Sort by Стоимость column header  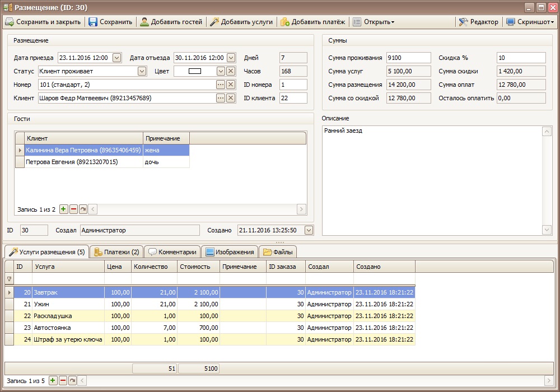pos(199,267)
